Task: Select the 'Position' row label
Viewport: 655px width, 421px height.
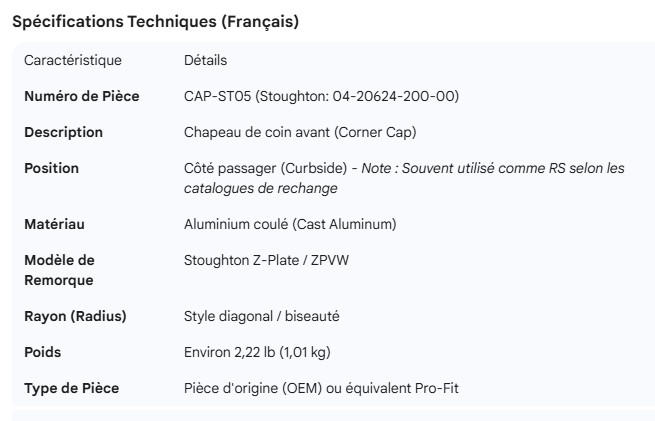Action: click(x=51, y=168)
